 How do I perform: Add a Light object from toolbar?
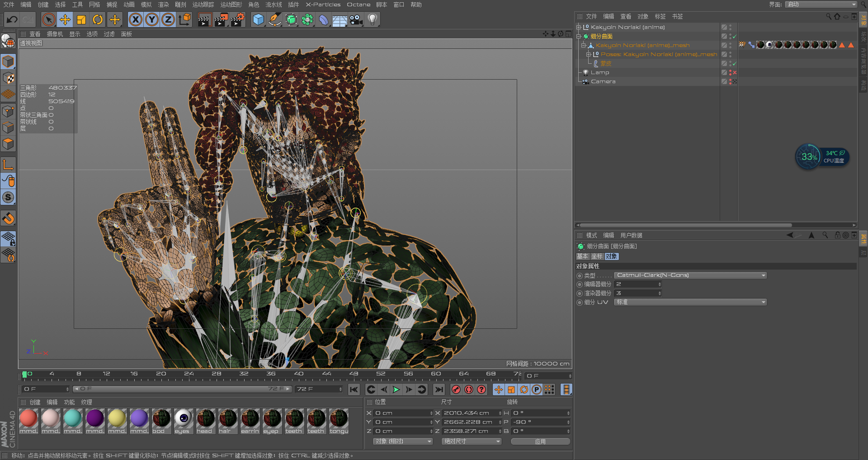pyautogui.click(x=373, y=19)
